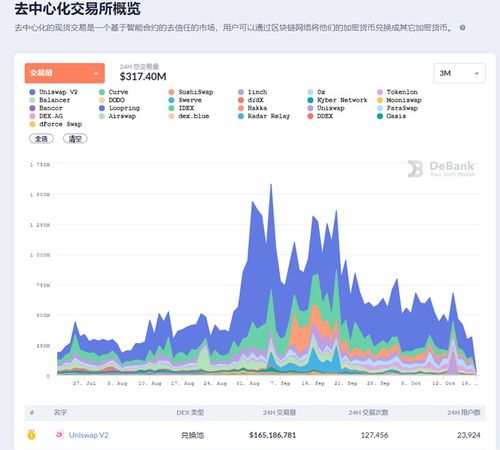Screen dimensions: 500x450
Task: Click the $165,186,781 volume cell
Action: 273,435
